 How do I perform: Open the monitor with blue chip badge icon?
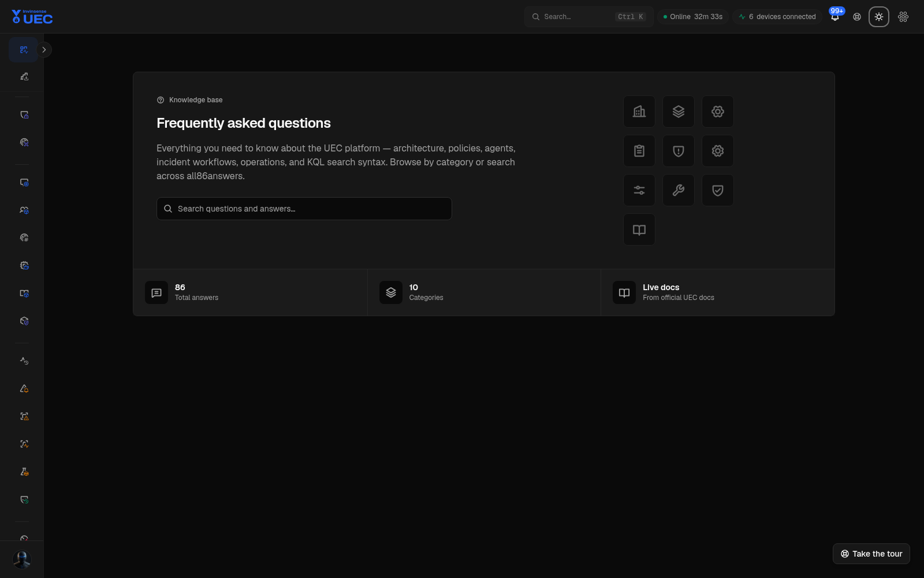(x=24, y=183)
